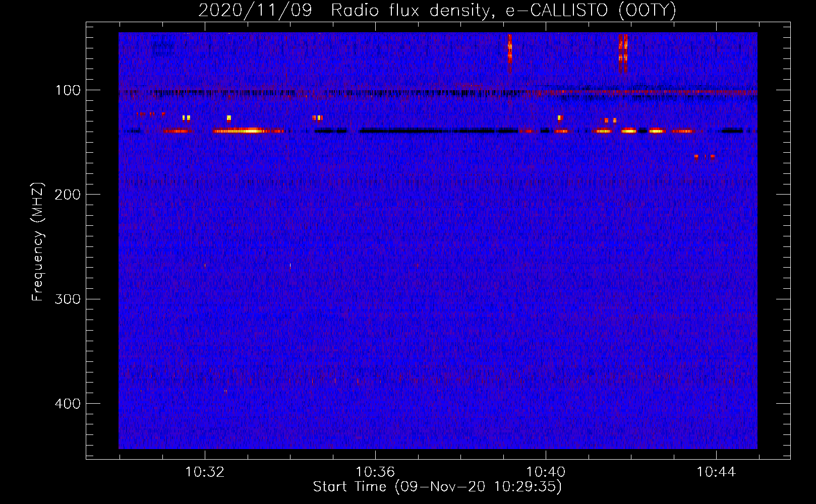This screenshot has height=504, width=816.
Task: Click the spectrogram plot area
Action: (438, 241)
